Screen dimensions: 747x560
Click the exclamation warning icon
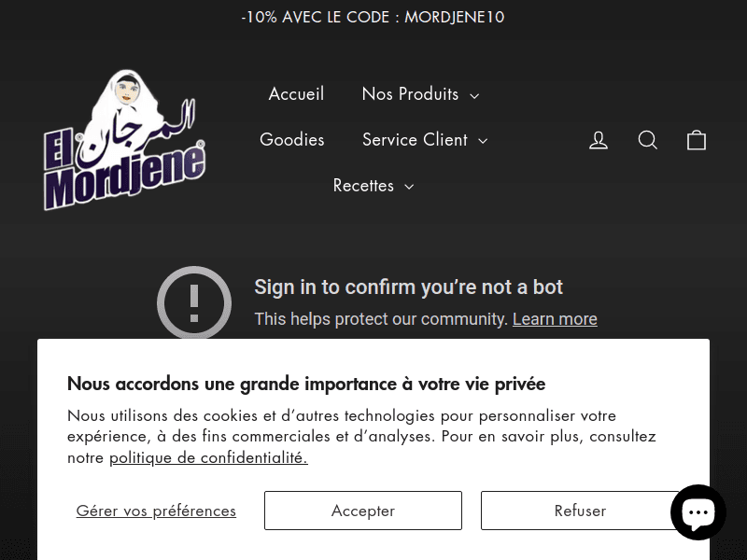click(194, 302)
